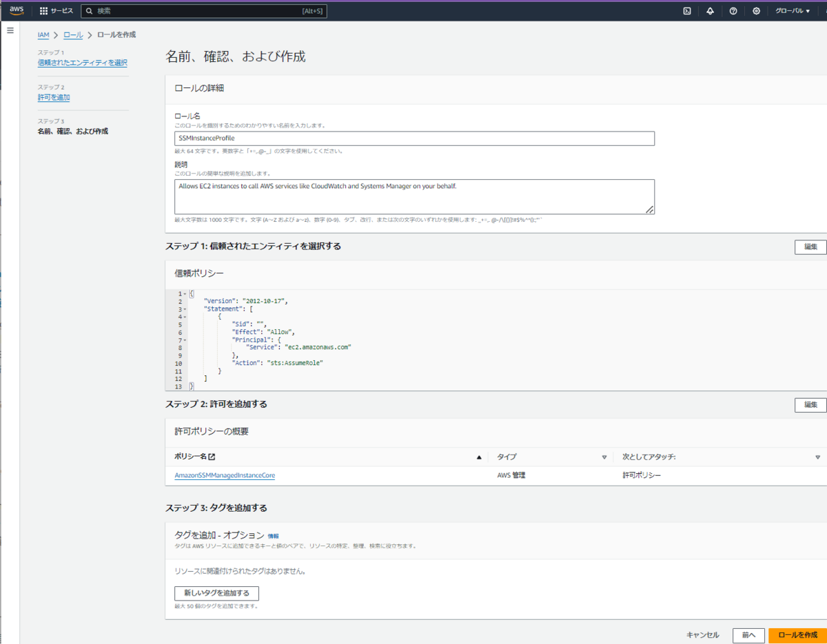Click キャンセル button
Image resolution: width=827 pixels, height=644 pixels.
[703, 635]
